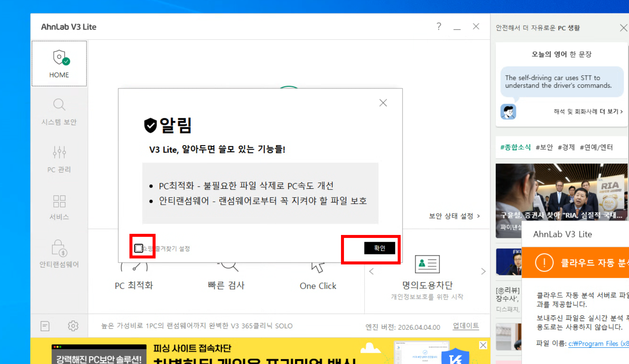Viewport: 629px width, 364px height.
Task: Close the 알림 dialog with its X
Action: 383,103
